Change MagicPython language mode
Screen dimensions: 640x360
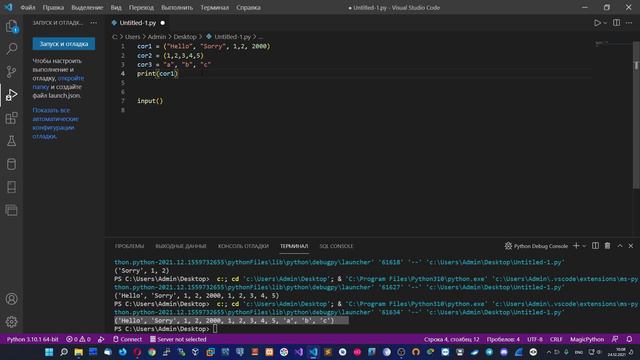(x=587, y=339)
